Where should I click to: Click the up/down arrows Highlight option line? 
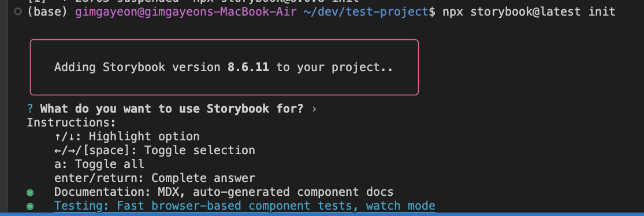127,136
